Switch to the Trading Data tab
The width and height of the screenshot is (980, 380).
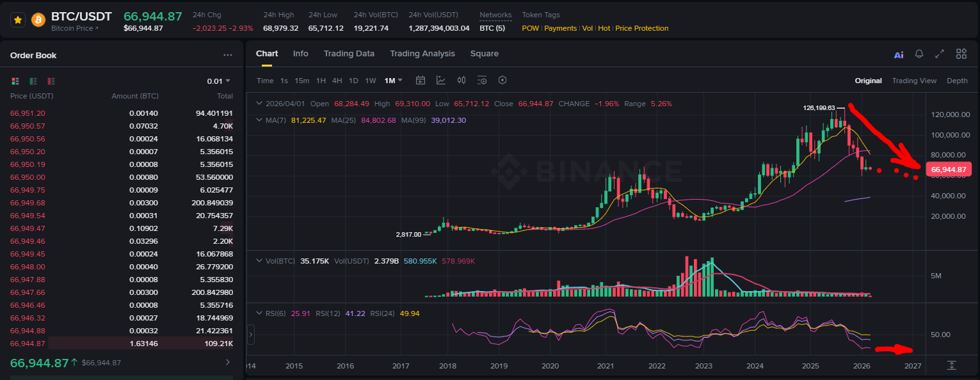349,54
